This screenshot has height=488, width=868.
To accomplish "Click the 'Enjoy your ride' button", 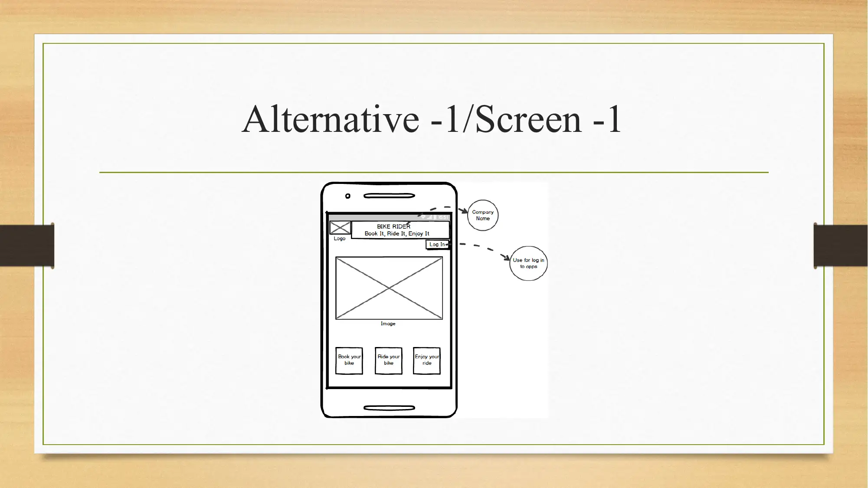I will pos(426,360).
